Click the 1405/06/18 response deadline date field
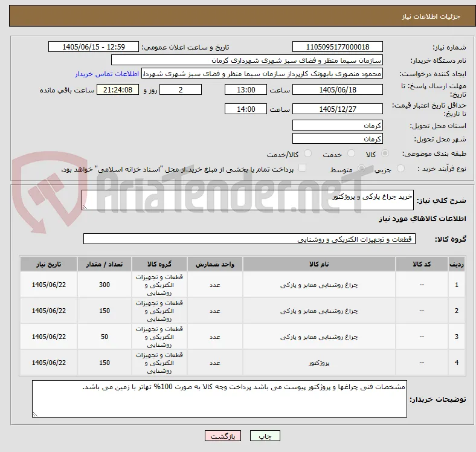 337,89
